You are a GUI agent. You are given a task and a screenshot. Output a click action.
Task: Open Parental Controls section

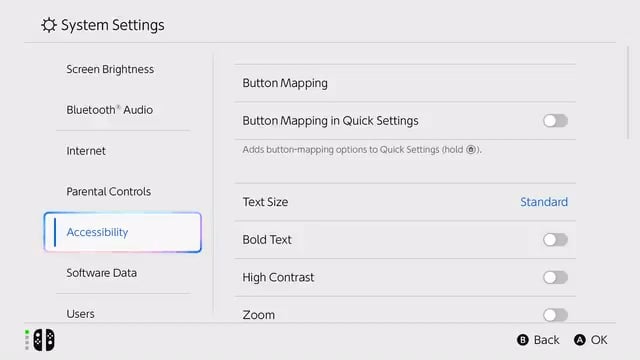click(109, 191)
